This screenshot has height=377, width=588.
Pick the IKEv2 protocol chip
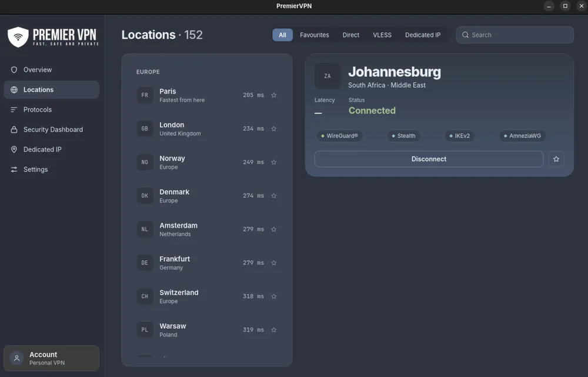(460, 136)
